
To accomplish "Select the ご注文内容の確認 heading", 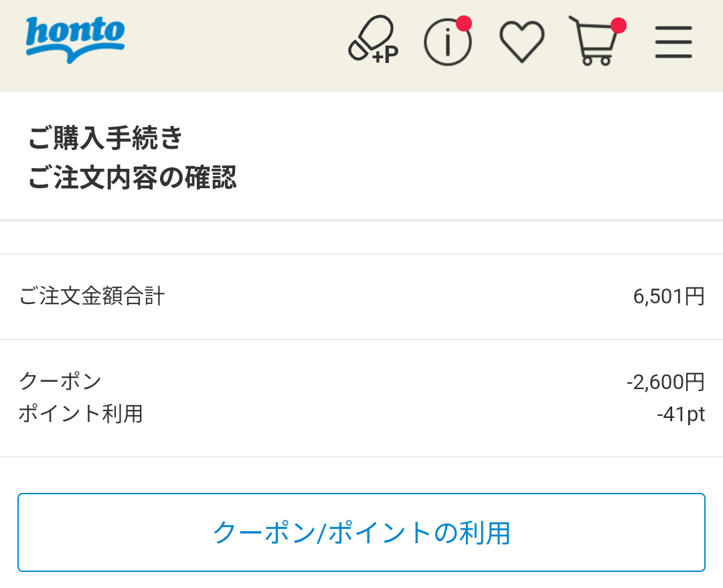I will tap(132, 177).
